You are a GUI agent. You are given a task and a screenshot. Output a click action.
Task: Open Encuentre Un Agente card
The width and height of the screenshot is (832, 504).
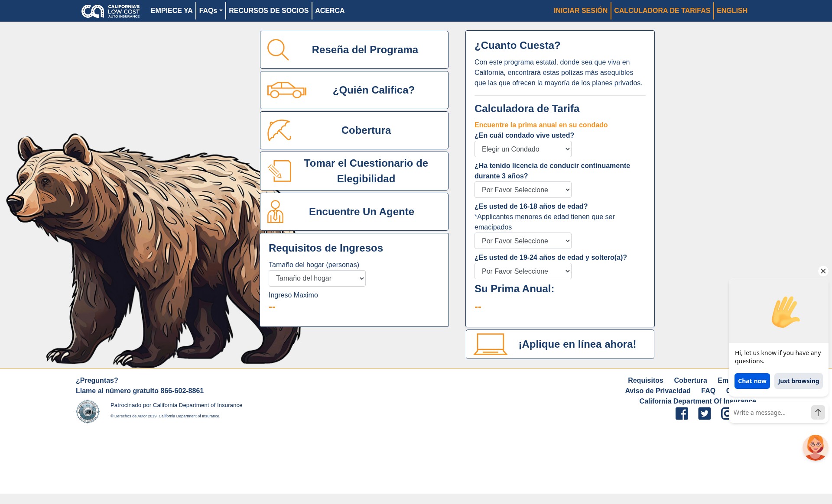pyautogui.click(x=354, y=212)
